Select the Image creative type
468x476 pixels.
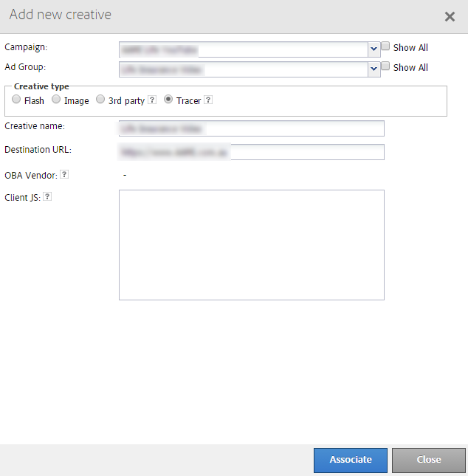tap(56, 100)
